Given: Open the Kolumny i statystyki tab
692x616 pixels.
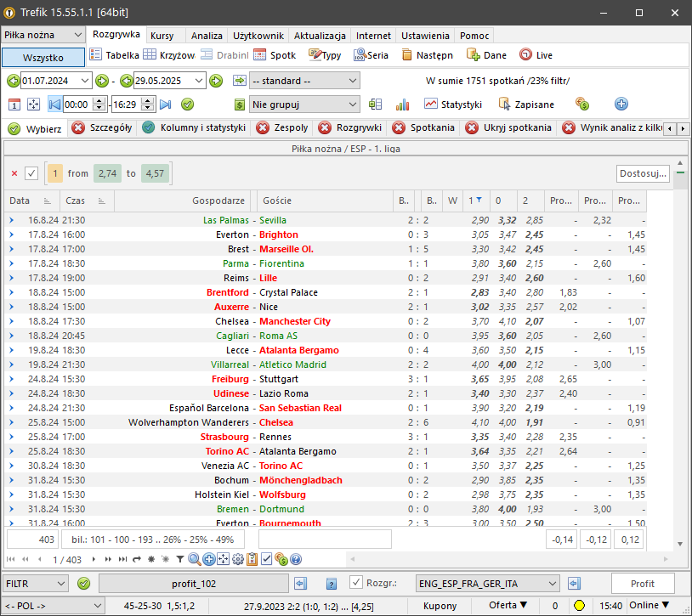Looking at the screenshot, I should [x=194, y=128].
